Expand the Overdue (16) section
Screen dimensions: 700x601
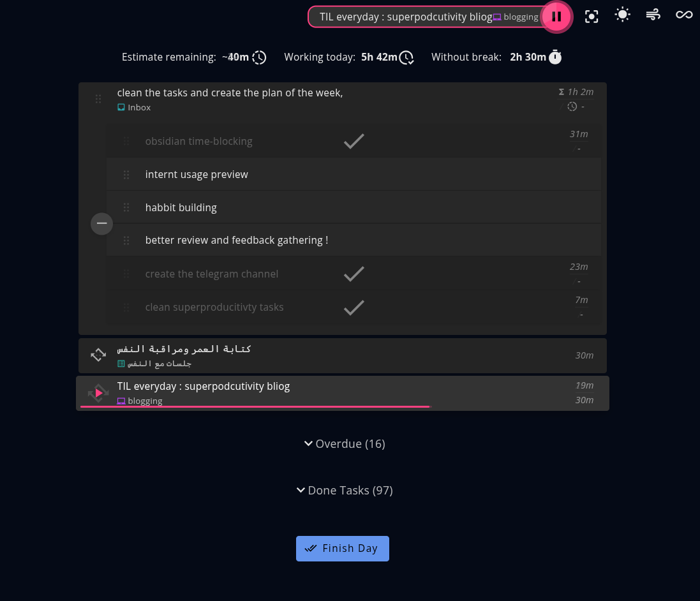(x=345, y=443)
